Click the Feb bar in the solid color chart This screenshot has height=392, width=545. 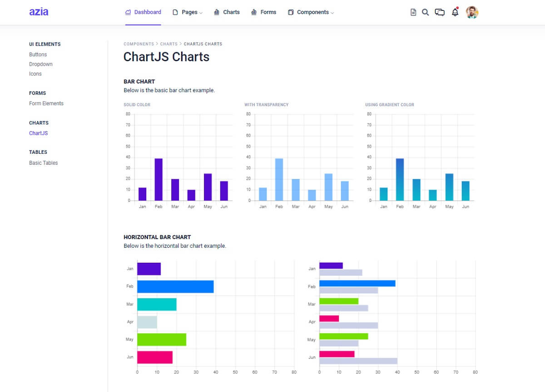click(159, 179)
